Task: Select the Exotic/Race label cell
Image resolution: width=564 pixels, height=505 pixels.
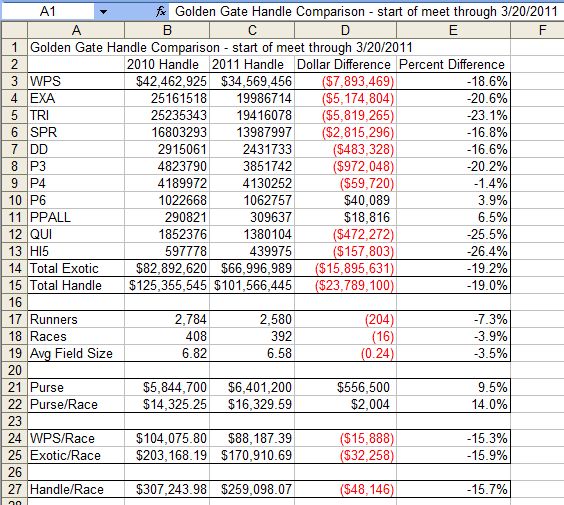Action: coord(76,455)
